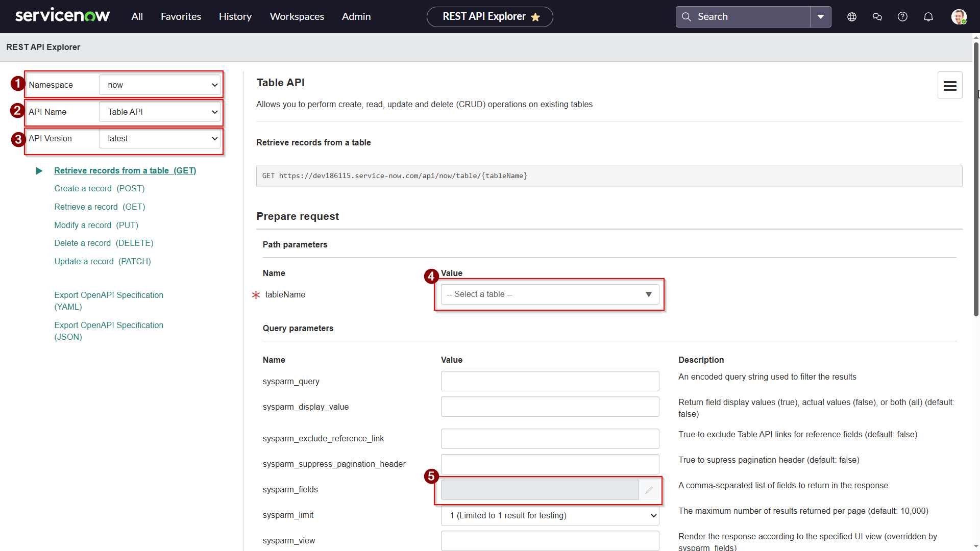Open the Create a record (POST) link
Image resolution: width=980 pixels, height=551 pixels.
click(100, 188)
